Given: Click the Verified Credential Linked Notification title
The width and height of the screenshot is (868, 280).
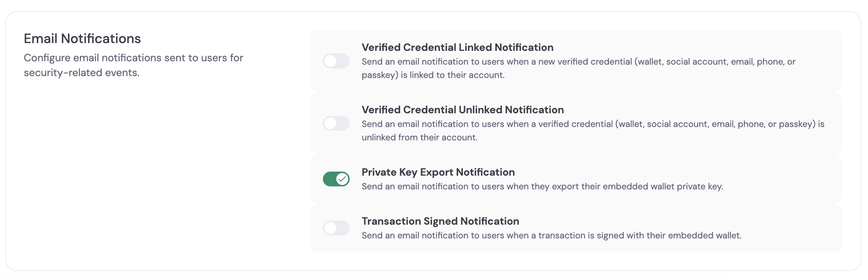Looking at the screenshot, I should tap(457, 48).
